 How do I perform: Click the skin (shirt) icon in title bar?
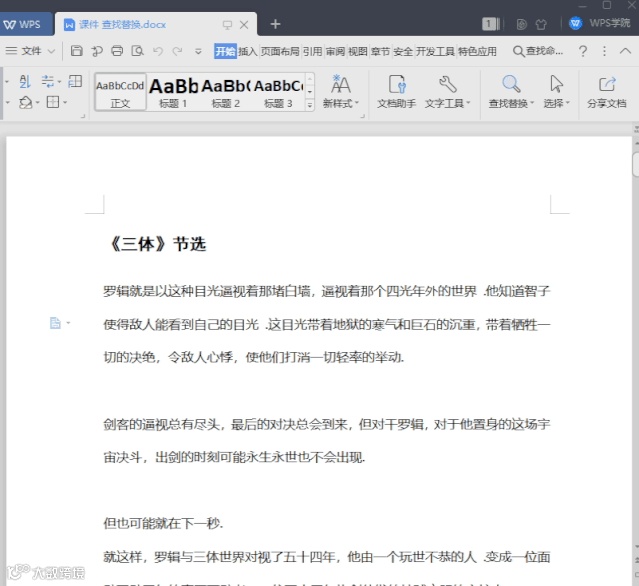541,24
